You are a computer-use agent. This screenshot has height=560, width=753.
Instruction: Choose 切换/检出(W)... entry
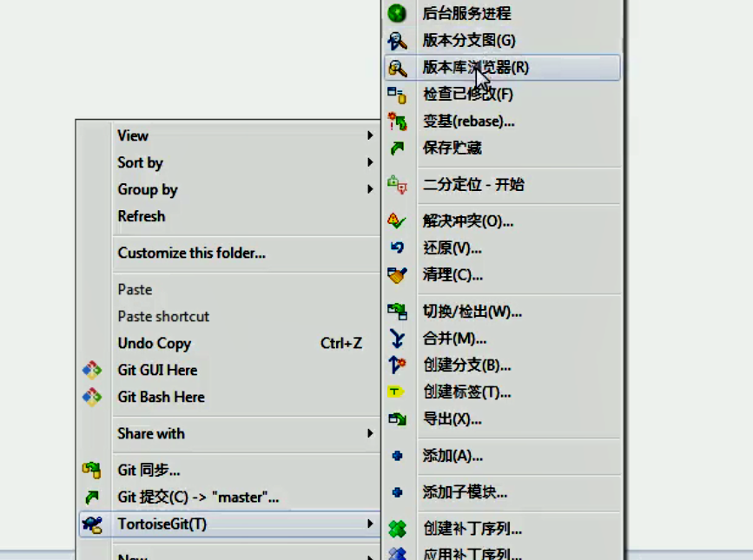[502, 312]
